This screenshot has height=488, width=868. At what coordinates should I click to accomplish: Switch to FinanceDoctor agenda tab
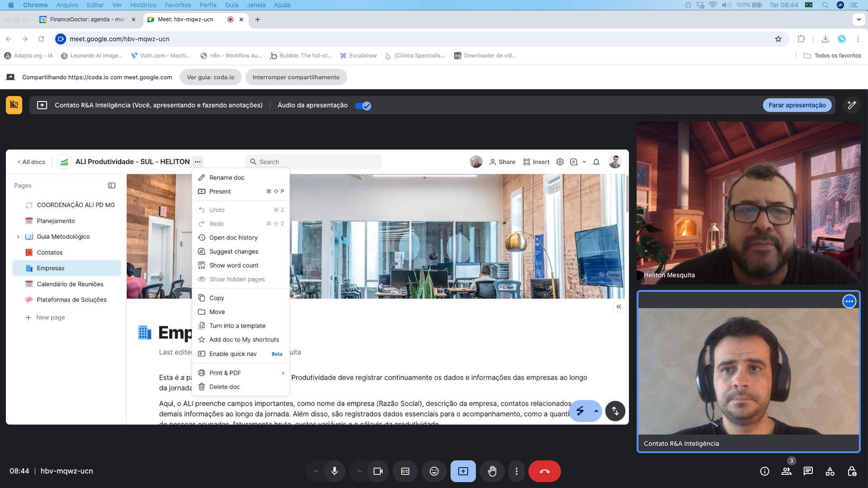pyautogui.click(x=87, y=19)
